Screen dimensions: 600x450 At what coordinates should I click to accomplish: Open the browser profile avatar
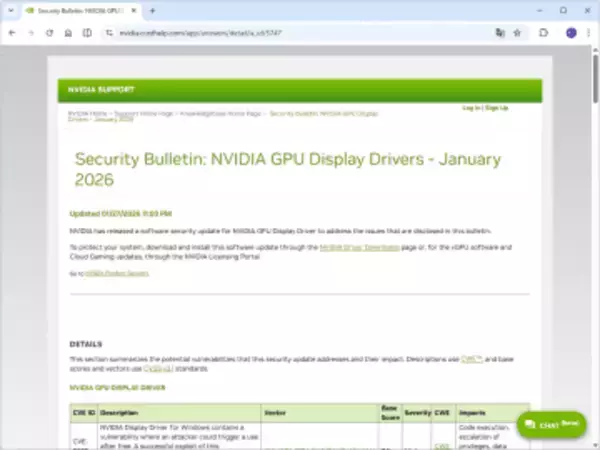coord(571,33)
